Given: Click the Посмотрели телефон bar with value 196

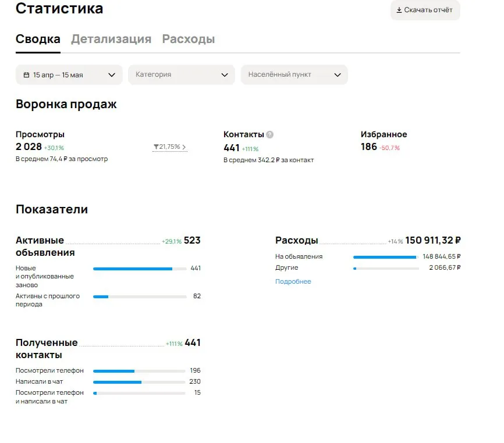Looking at the screenshot, I should click(139, 371).
